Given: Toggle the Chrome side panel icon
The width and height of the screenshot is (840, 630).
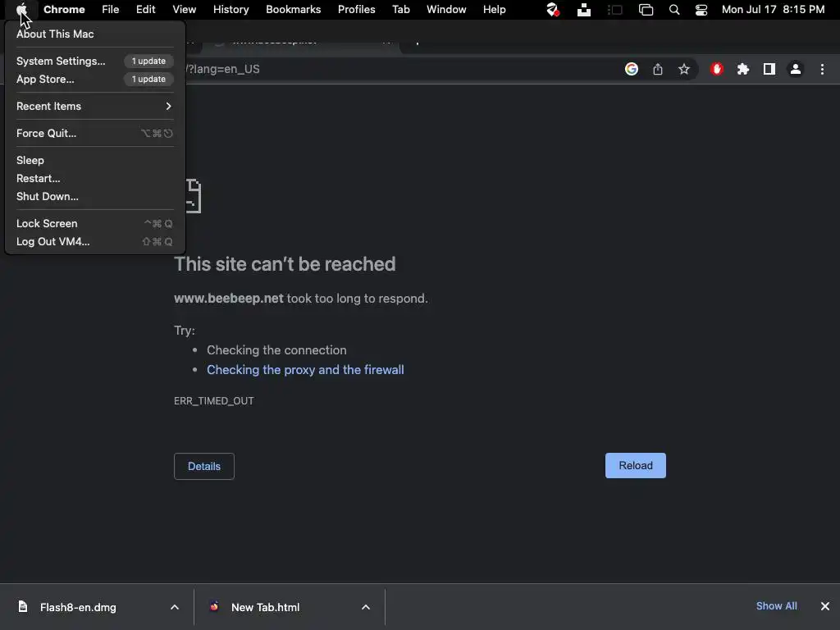Looking at the screenshot, I should click(769, 69).
